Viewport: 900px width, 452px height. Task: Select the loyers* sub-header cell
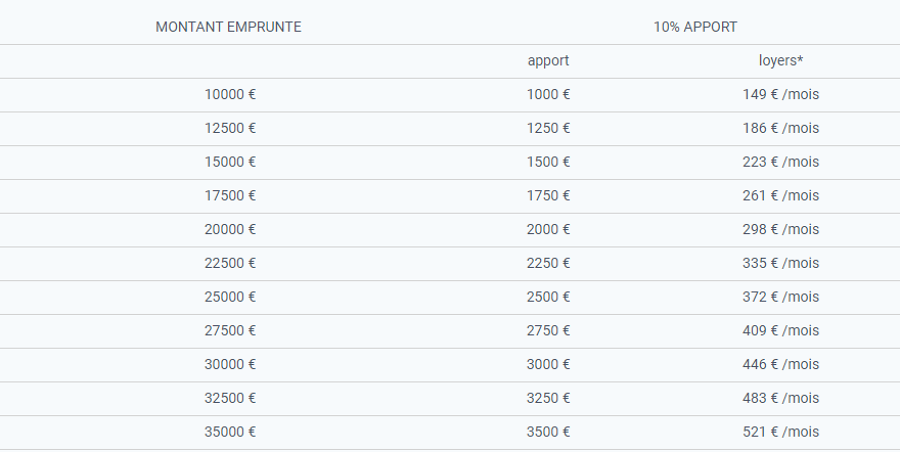[781, 61]
